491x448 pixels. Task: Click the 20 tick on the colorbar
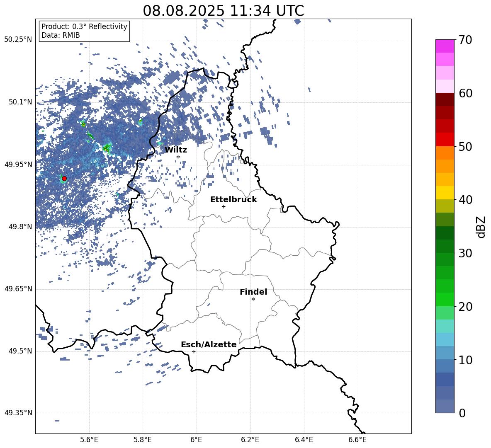coord(465,307)
